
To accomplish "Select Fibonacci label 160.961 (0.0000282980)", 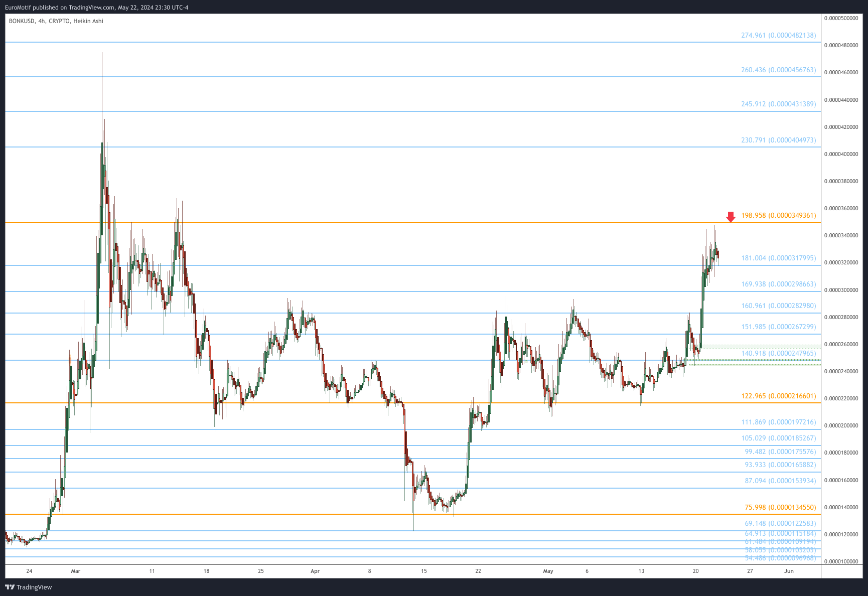I will [x=779, y=306].
